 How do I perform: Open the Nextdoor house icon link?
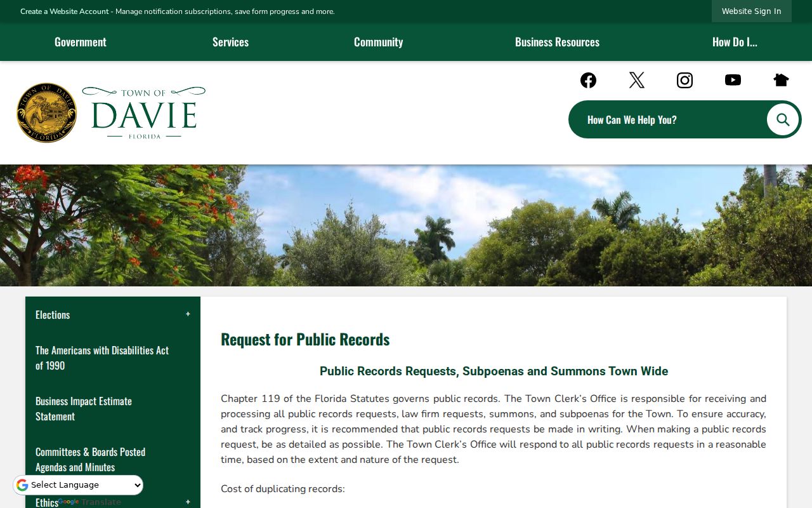coord(781,80)
